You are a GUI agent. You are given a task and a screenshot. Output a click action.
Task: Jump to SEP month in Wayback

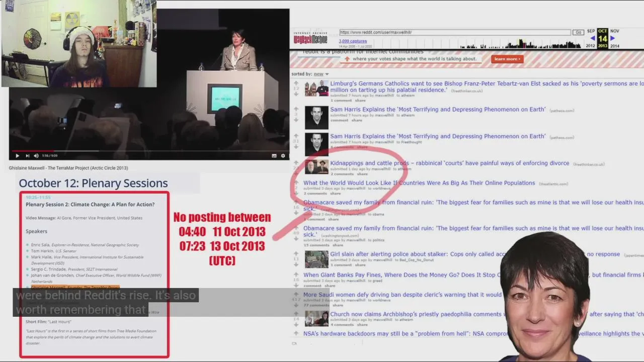tap(591, 31)
